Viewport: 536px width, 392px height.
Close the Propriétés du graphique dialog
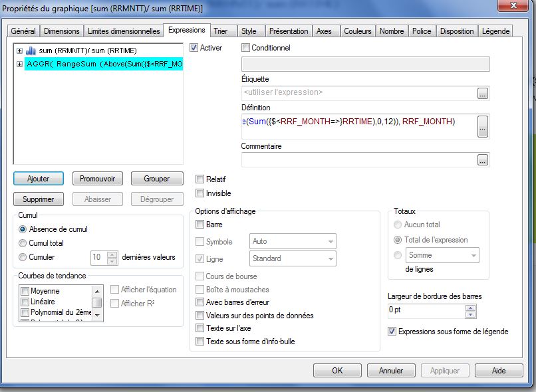(x=513, y=5)
